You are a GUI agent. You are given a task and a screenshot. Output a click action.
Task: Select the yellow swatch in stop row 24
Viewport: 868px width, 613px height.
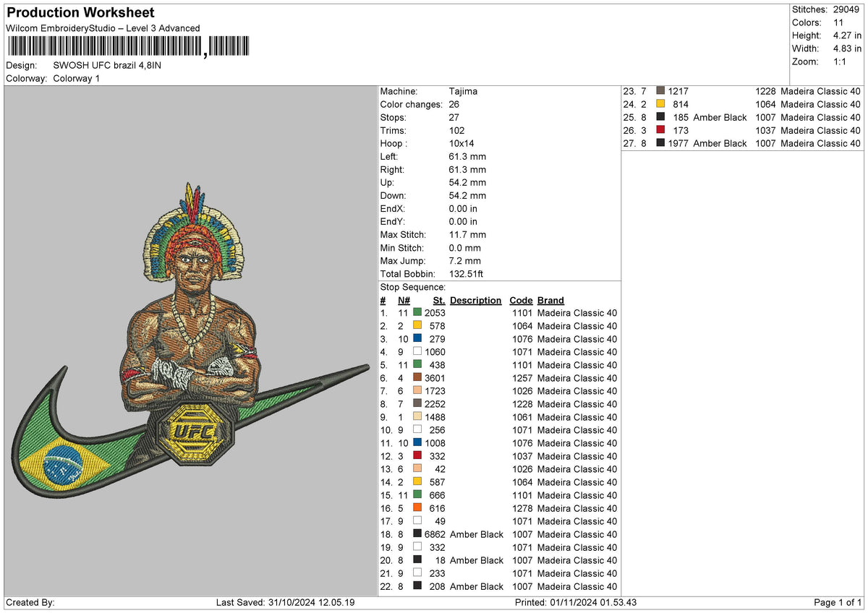coord(660,104)
